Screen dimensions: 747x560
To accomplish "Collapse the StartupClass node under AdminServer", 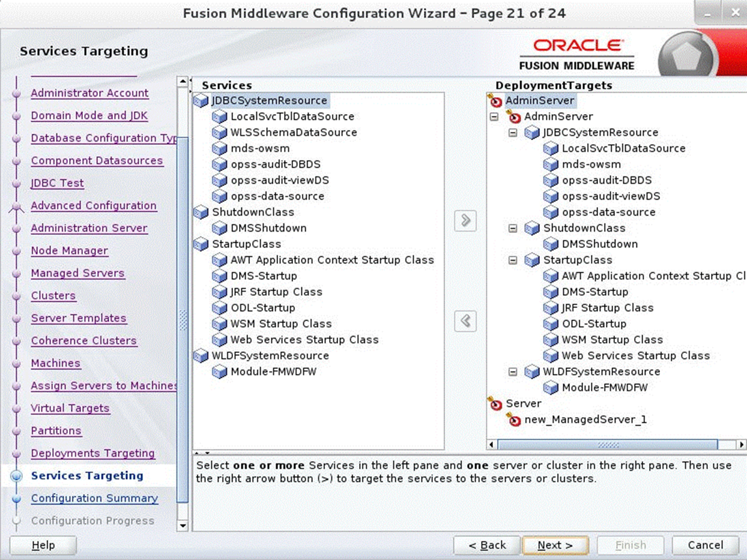I will (513, 260).
